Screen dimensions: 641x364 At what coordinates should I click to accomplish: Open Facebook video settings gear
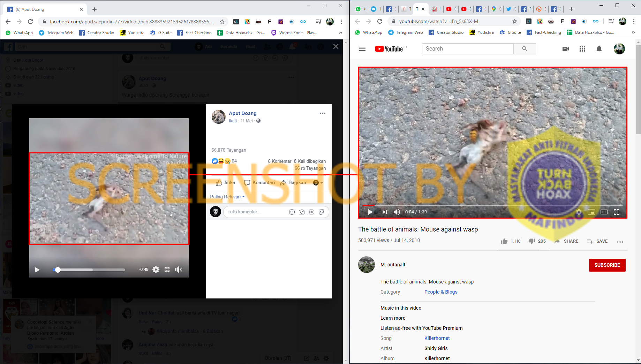(x=156, y=270)
